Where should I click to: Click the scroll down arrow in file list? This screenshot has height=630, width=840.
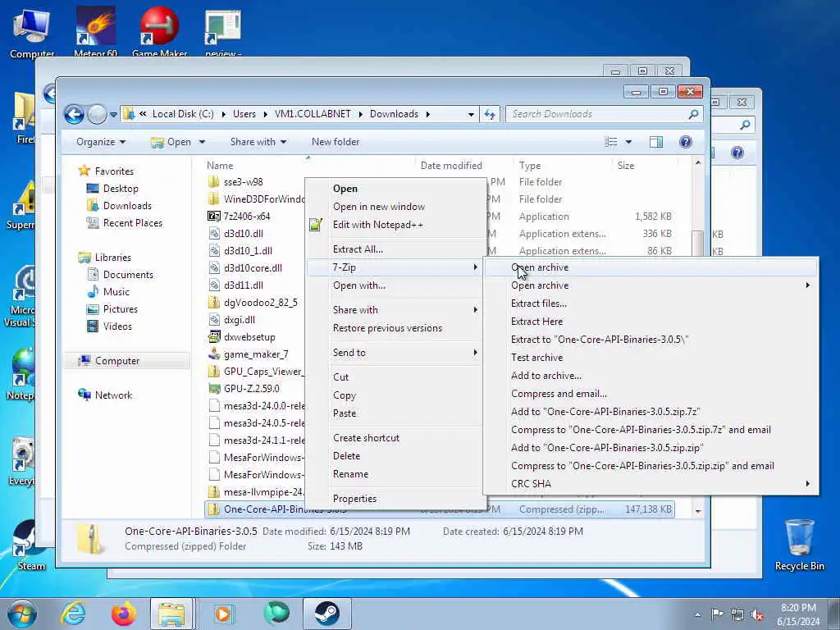[x=697, y=511]
